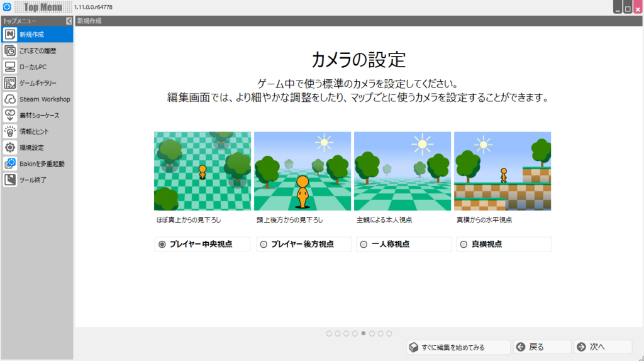The width and height of the screenshot is (644, 361).
Task: Select プレイヤー中央視点 radio button
Action: [x=162, y=244]
